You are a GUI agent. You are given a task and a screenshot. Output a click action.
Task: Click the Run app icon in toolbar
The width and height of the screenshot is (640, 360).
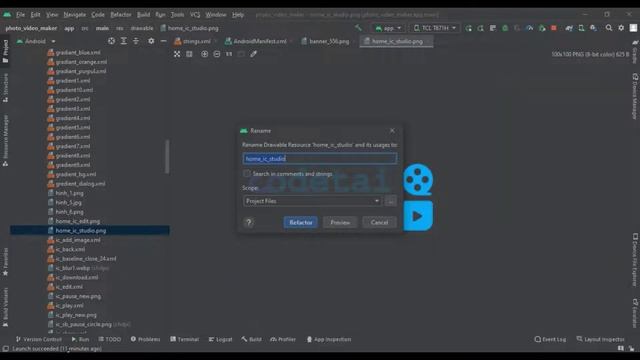coord(469,28)
